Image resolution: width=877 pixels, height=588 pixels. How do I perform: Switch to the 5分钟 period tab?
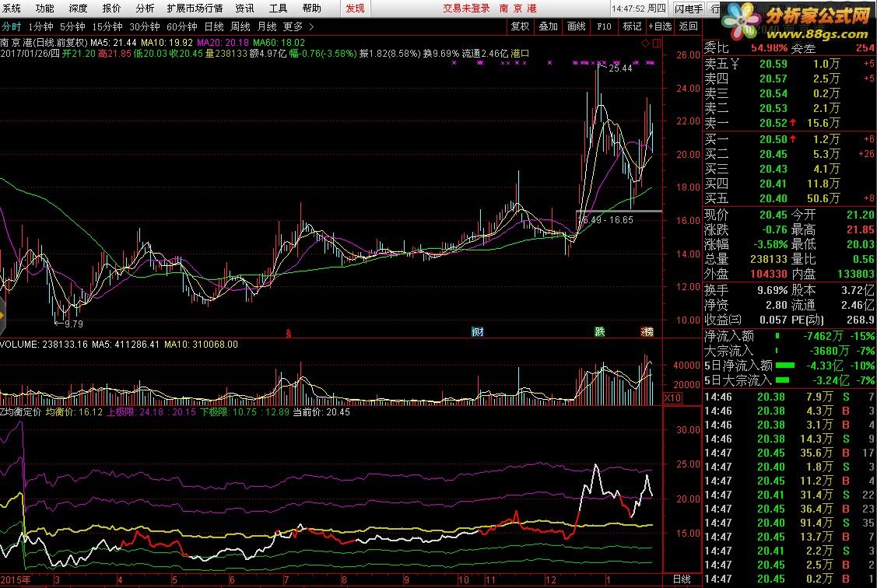coord(72,26)
